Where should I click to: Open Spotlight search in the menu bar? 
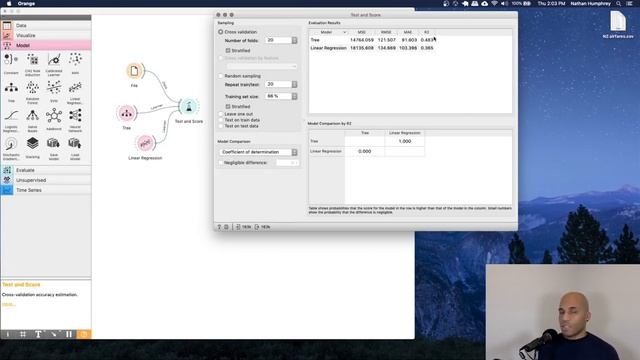pyautogui.click(x=619, y=3)
